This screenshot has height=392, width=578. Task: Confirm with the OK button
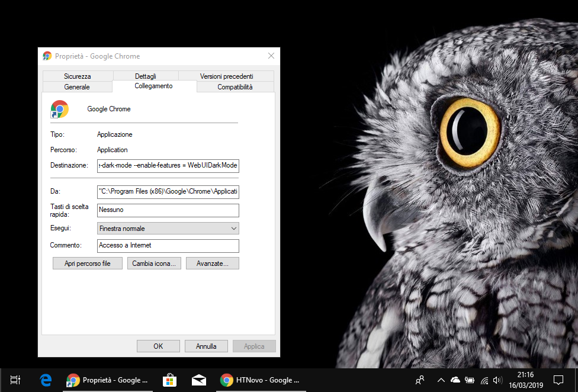click(158, 346)
